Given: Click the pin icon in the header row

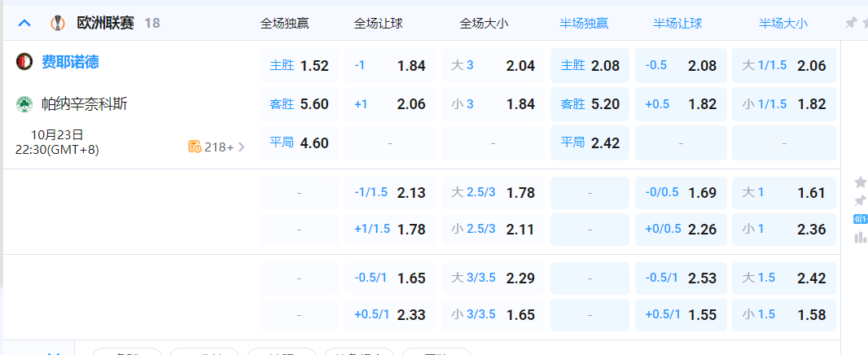Looking at the screenshot, I should click(851, 23).
